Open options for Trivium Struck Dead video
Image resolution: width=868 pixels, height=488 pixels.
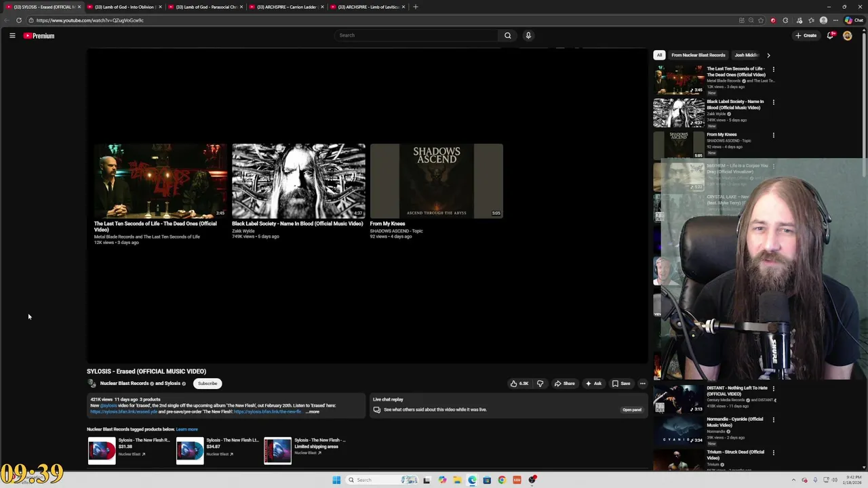(x=773, y=453)
